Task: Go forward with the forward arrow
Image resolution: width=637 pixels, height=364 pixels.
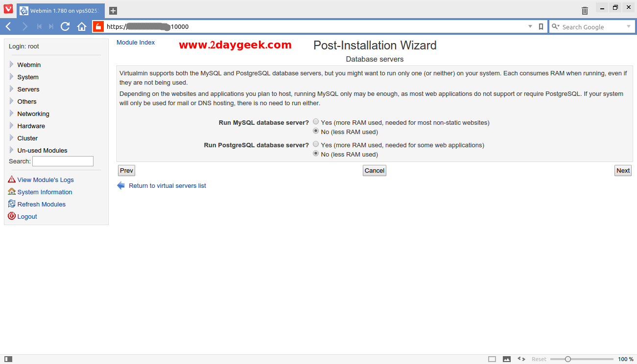Action: pyautogui.click(x=24, y=26)
